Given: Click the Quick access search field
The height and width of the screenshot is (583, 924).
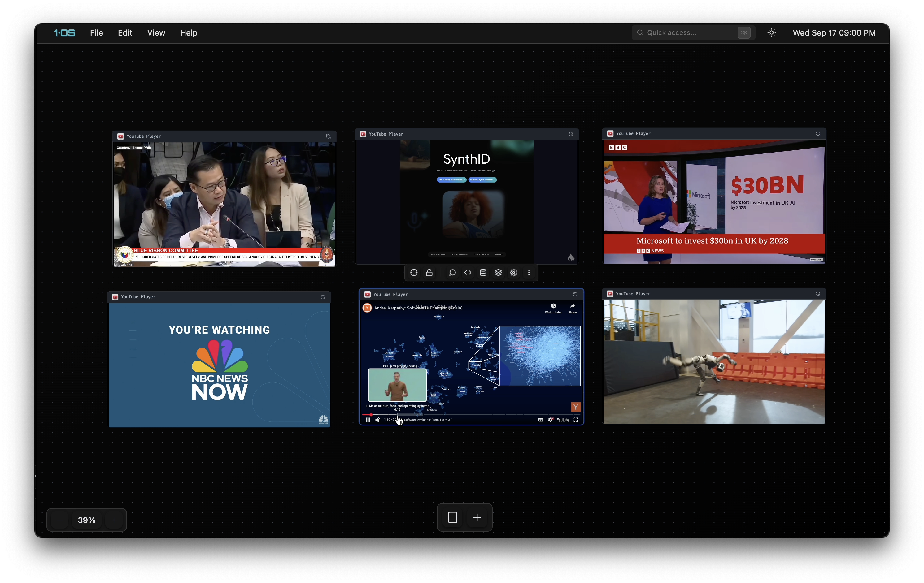Looking at the screenshot, I should pyautogui.click(x=687, y=33).
